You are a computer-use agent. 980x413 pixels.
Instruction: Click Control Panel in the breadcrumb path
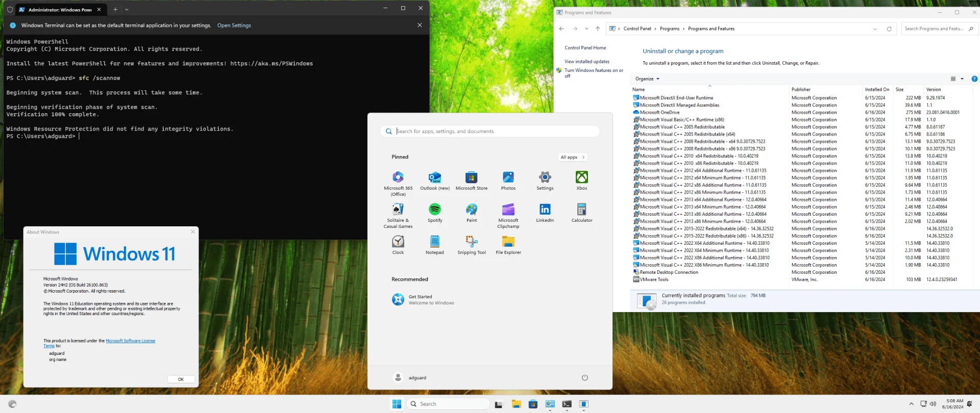[x=637, y=29]
